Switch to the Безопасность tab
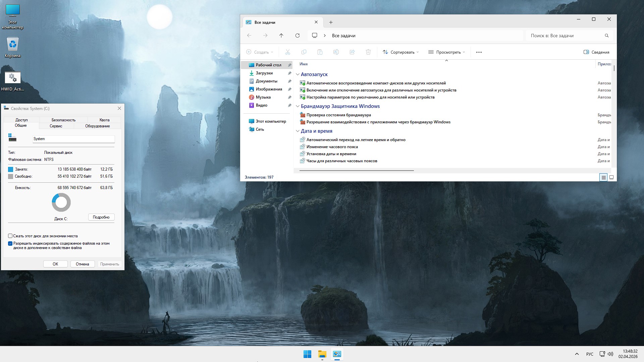The height and width of the screenshot is (362, 644). tap(63, 120)
